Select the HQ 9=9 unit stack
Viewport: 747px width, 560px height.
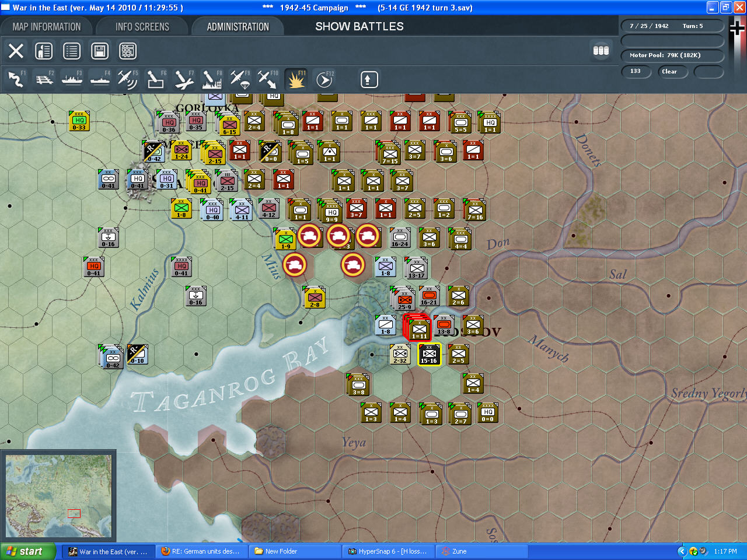(x=331, y=211)
